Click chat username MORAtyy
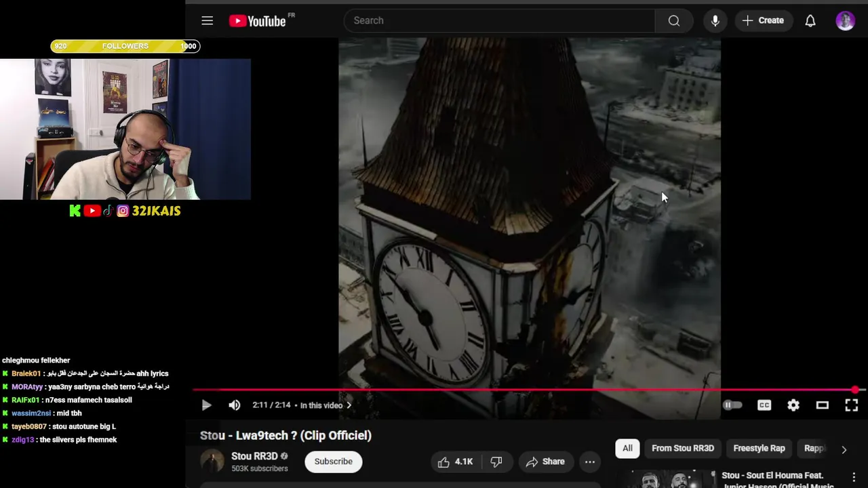Screen dimensions: 868x488 tap(27, 386)
